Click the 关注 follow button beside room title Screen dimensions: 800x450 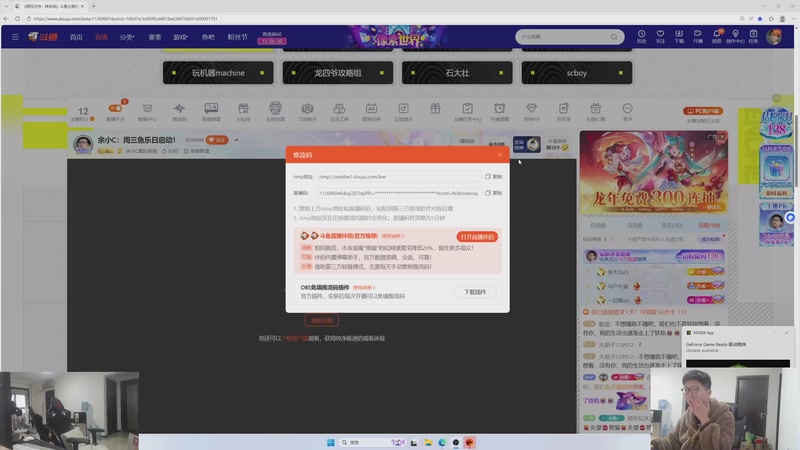coord(217,140)
